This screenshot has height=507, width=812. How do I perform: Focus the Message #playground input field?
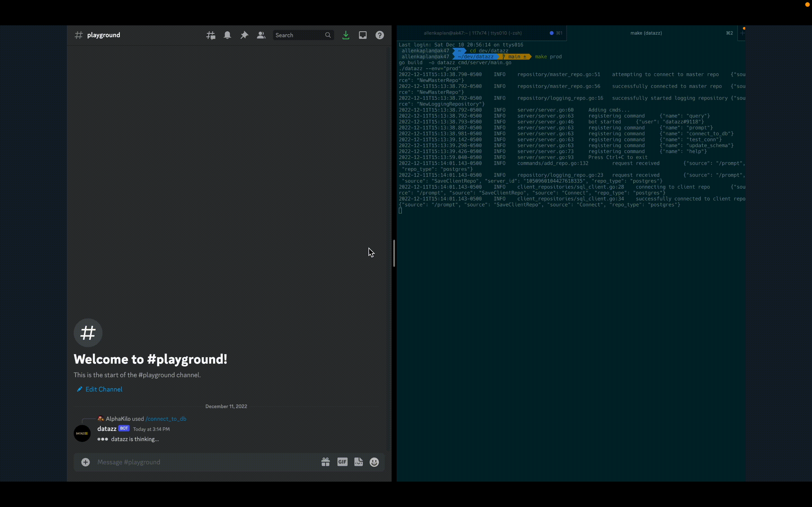201,462
